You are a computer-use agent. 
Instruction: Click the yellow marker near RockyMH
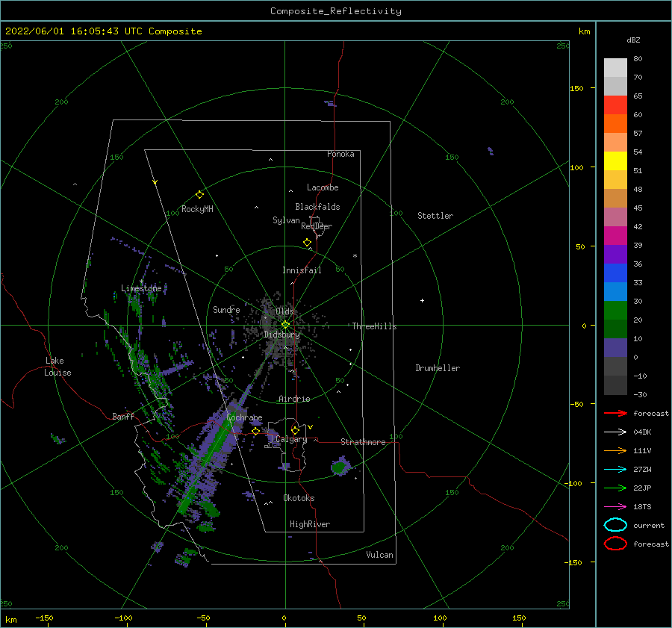tap(199, 195)
